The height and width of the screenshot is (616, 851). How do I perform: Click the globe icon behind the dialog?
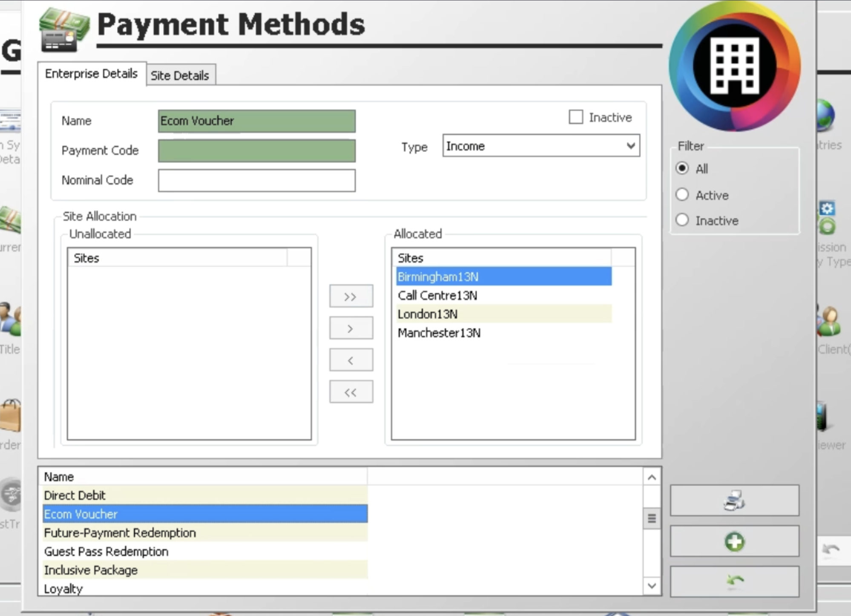[x=826, y=115]
